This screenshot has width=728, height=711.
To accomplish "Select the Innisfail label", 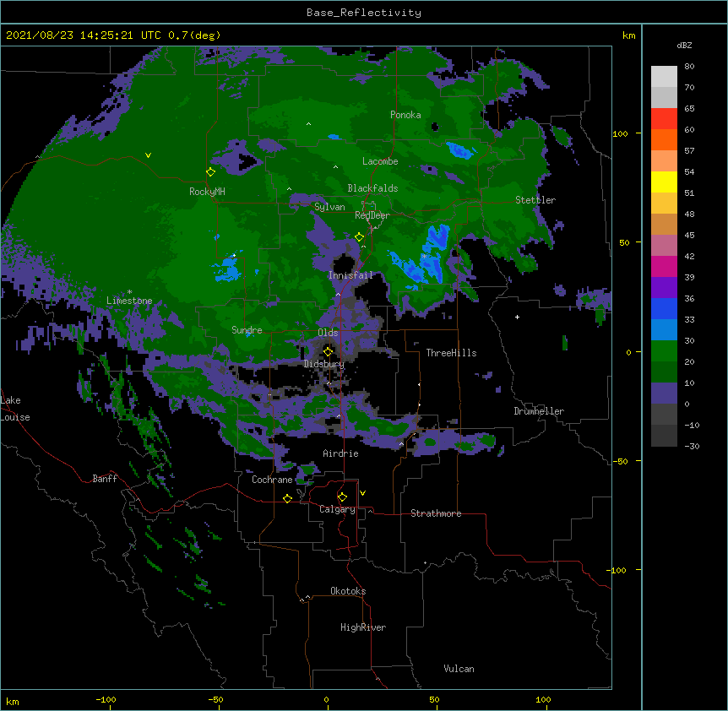I will [350, 275].
